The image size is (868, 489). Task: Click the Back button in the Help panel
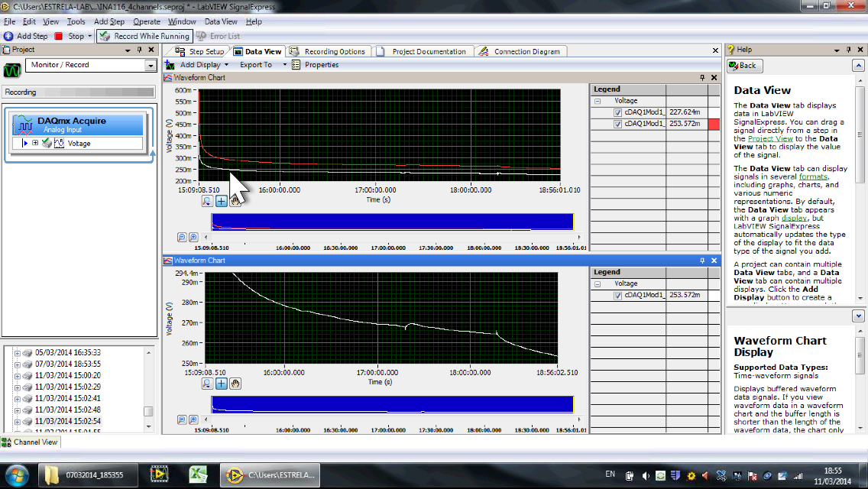pyautogui.click(x=744, y=65)
